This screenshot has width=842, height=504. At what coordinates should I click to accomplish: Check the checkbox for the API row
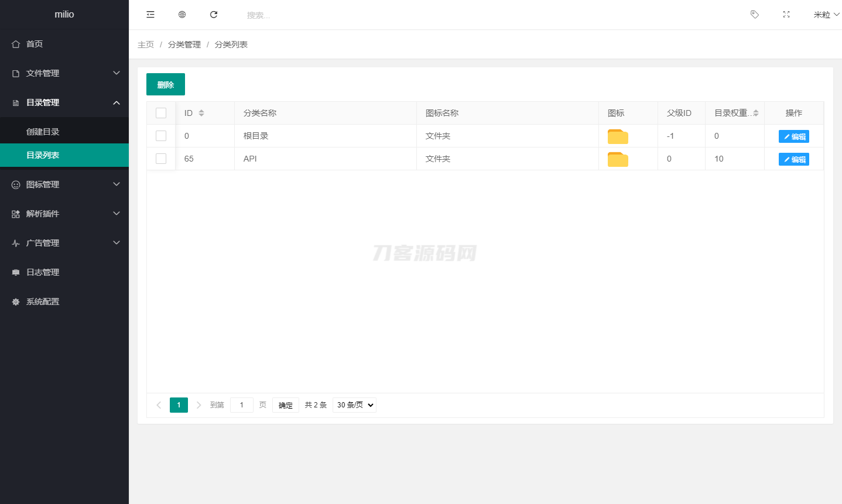coord(161,158)
